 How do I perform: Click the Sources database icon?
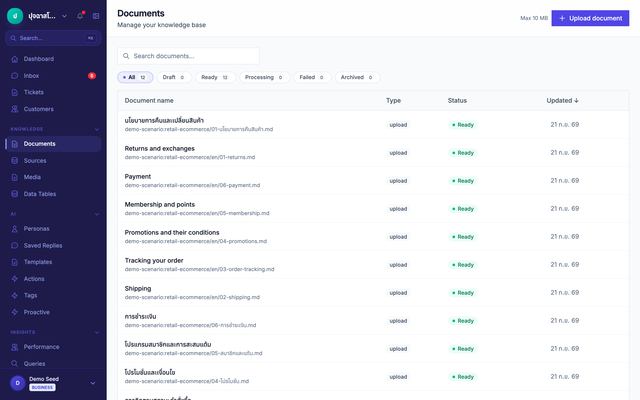coord(15,161)
